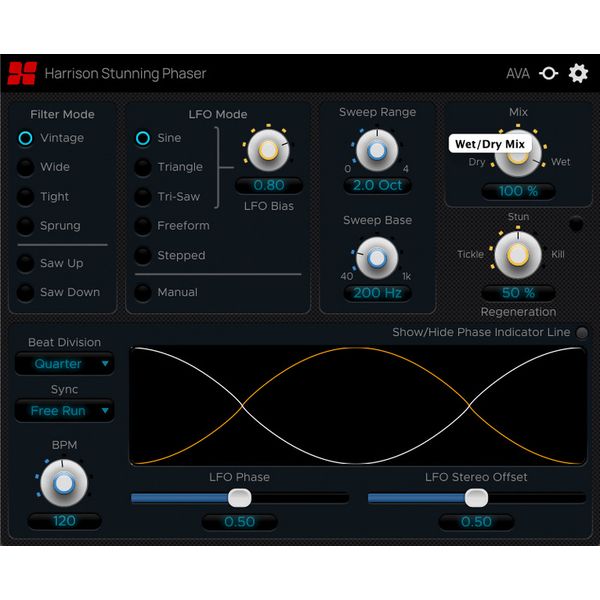Select Sine LFO mode
600x600 pixels.
(x=143, y=138)
